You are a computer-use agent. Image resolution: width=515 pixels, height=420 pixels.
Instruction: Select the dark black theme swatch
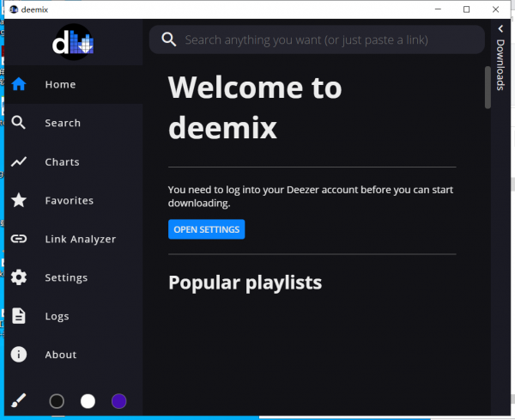coord(57,401)
